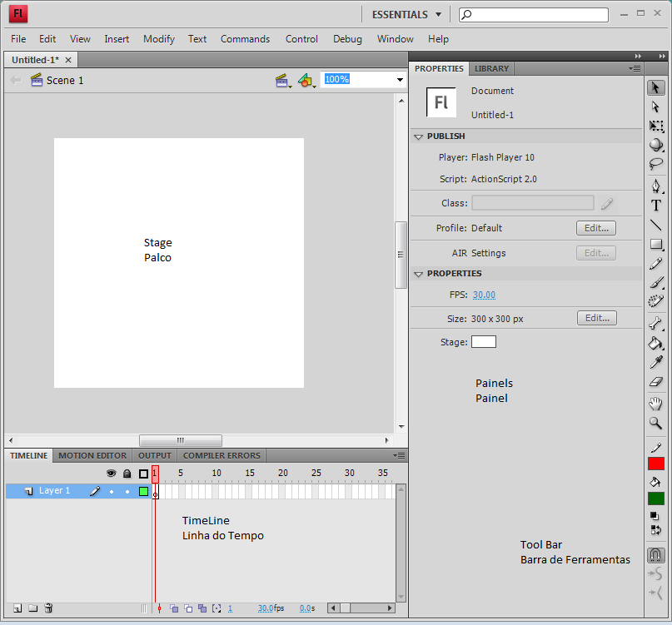Screen dimensions: 672x625
Task: Select the Text tool in toolbar
Action: pos(656,206)
